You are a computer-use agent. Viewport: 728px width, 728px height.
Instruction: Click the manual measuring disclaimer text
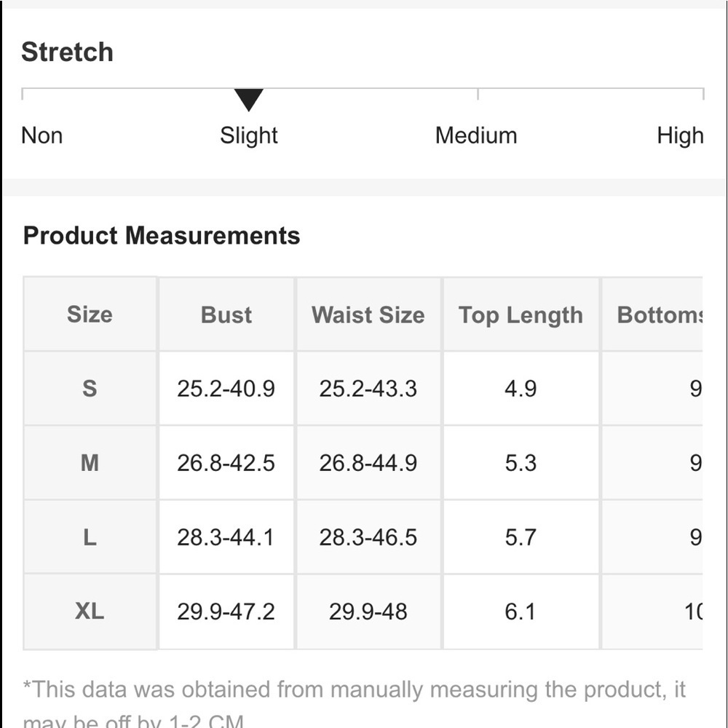pos(355,704)
